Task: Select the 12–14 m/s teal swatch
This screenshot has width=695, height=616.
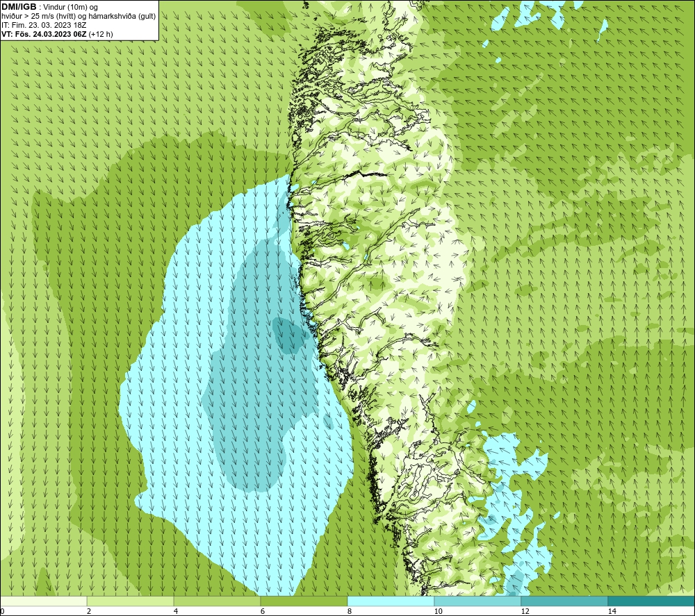Action: [564, 601]
